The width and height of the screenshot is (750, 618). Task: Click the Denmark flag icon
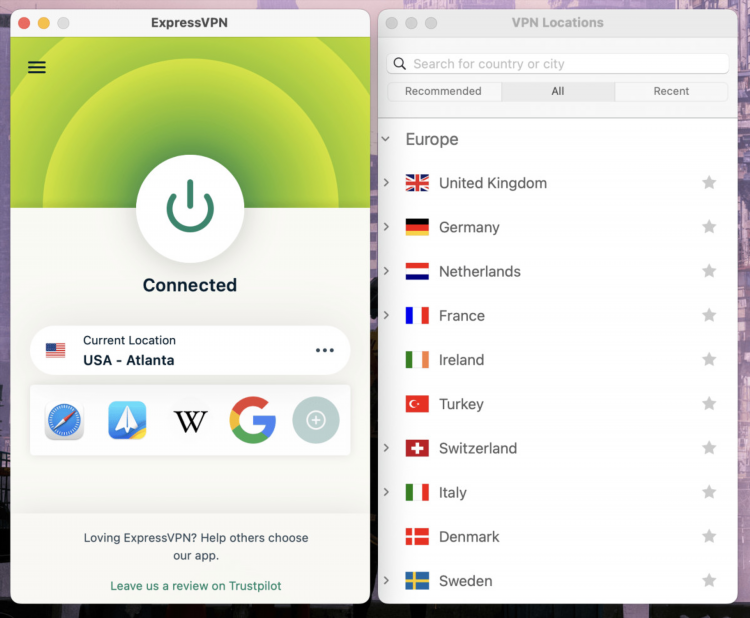[417, 537]
